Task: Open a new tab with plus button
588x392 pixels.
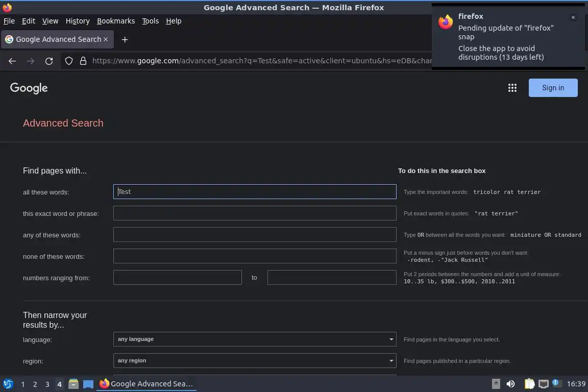Action: click(x=125, y=39)
